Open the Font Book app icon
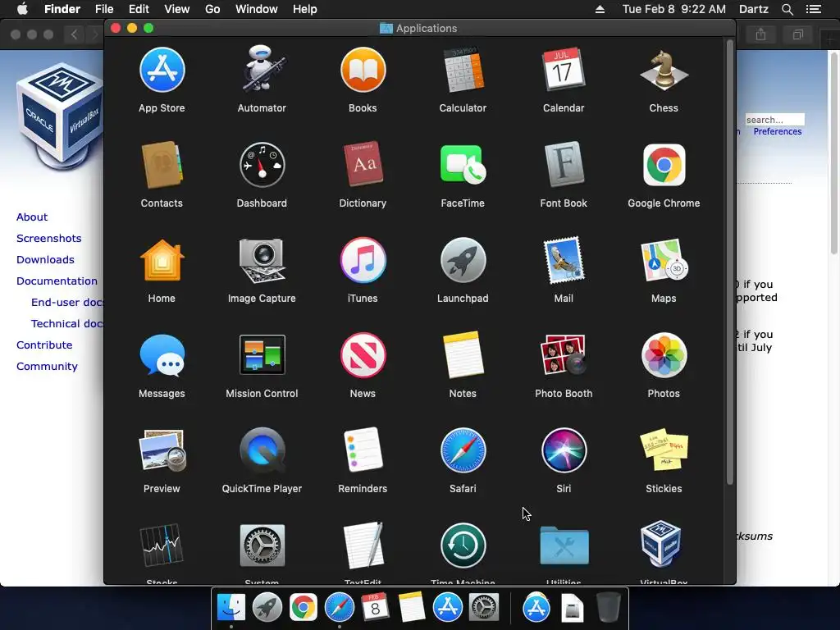 click(563, 164)
